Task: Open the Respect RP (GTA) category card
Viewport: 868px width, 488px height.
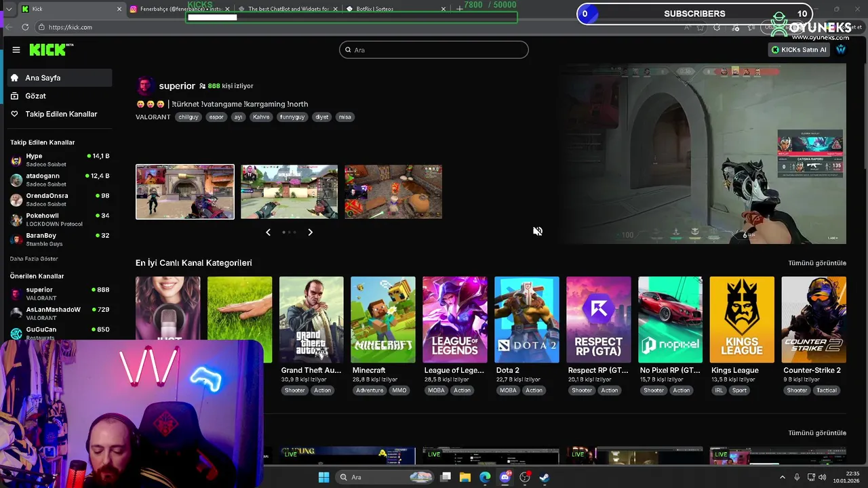Action: (x=599, y=319)
